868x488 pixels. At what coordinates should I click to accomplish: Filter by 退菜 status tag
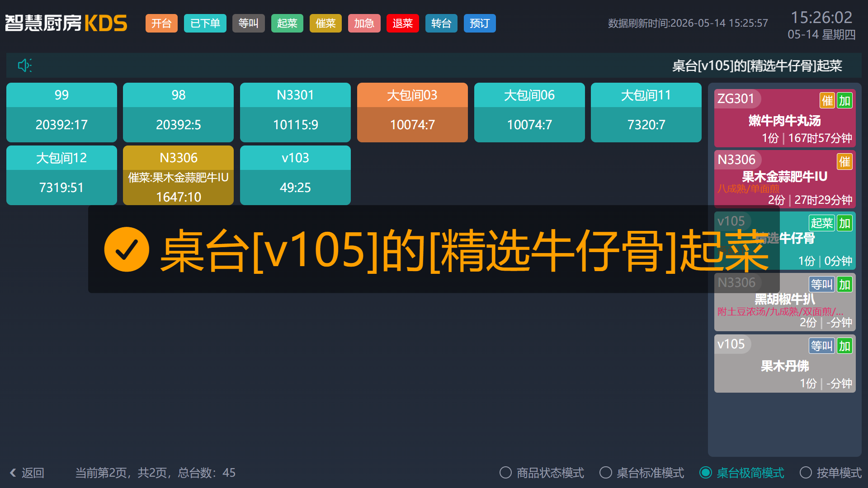[402, 23]
